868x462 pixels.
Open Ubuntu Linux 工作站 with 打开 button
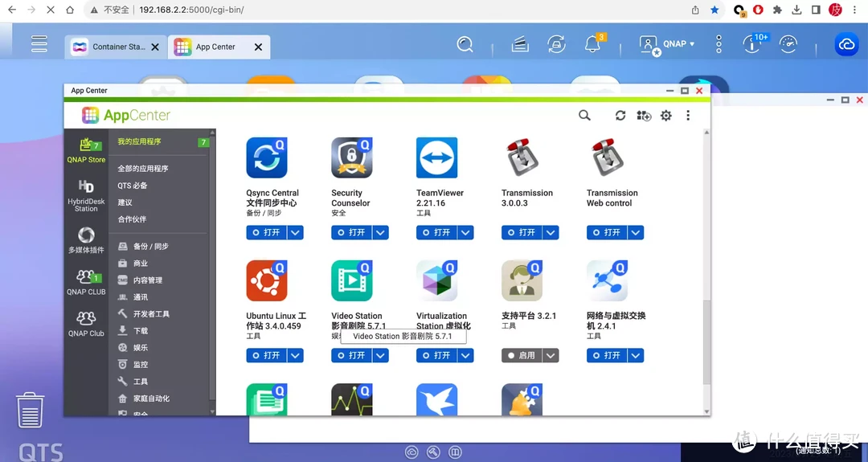266,355
